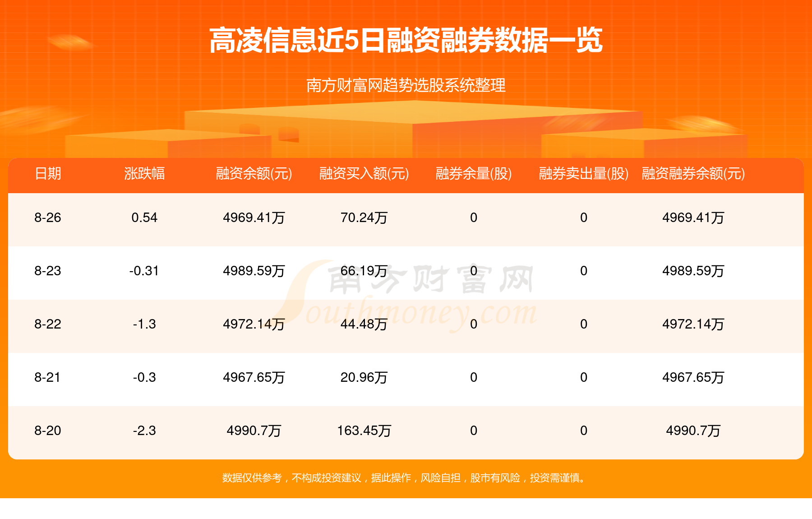
Task: Click 融券余量 zero in 8-20 row
Action: pyautogui.click(x=474, y=431)
